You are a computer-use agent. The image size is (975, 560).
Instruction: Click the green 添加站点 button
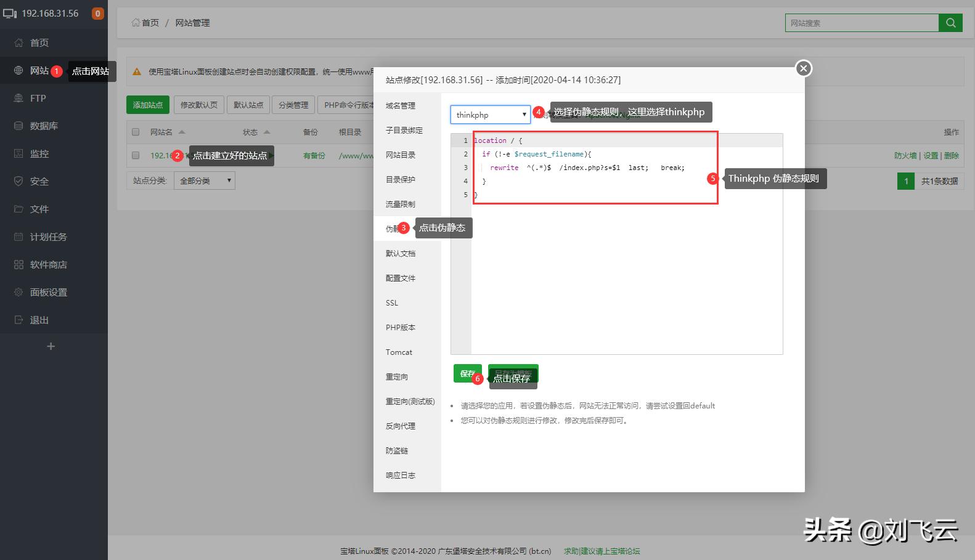[x=148, y=105]
